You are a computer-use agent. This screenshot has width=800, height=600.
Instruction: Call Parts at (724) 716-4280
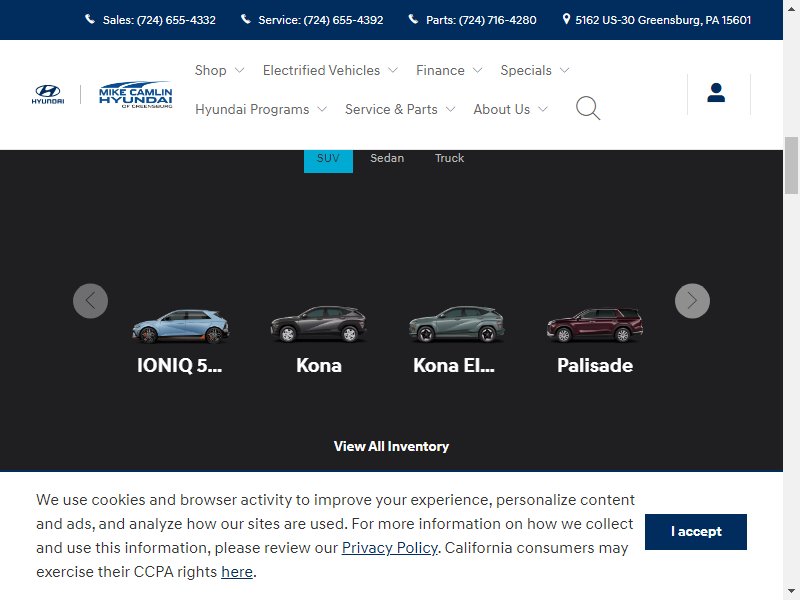coord(481,20)
